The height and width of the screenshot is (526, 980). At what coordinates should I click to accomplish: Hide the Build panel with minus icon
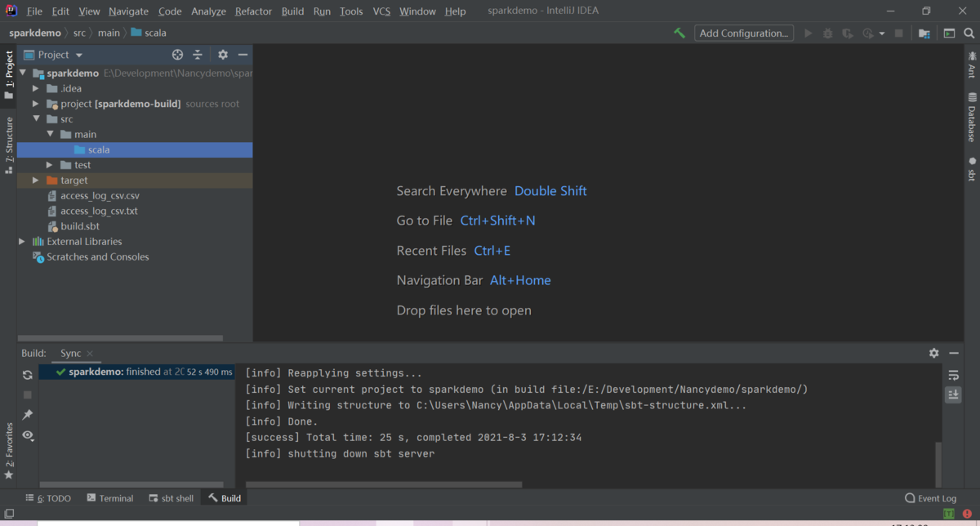pyautogui.click(x=954, y=353)
